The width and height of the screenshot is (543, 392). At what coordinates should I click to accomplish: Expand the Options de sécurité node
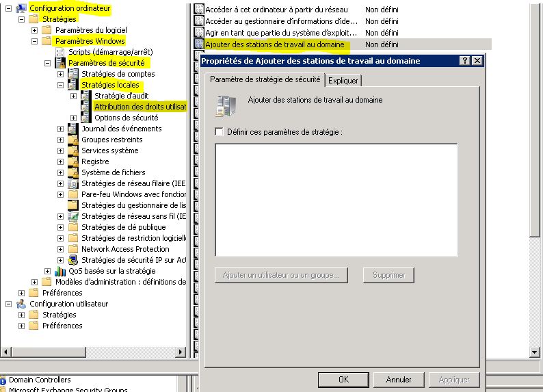tap(74, 118)
